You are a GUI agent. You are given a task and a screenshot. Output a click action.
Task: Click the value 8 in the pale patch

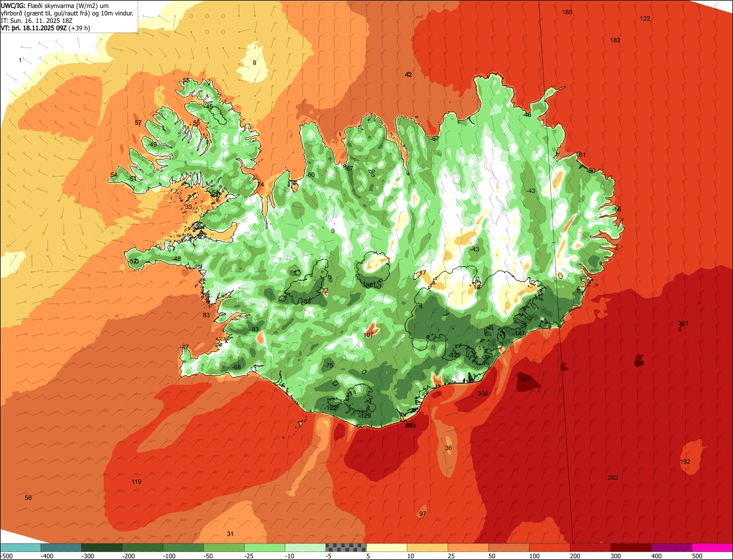254,62
